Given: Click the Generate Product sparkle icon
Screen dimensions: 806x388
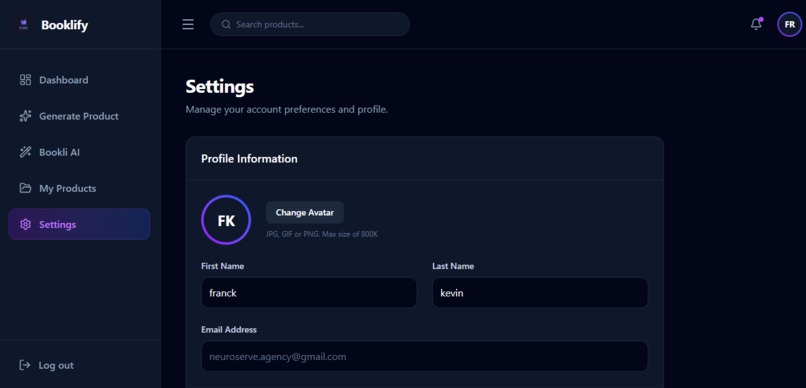Looking at the screenshot, I should (x=25, y=116).
